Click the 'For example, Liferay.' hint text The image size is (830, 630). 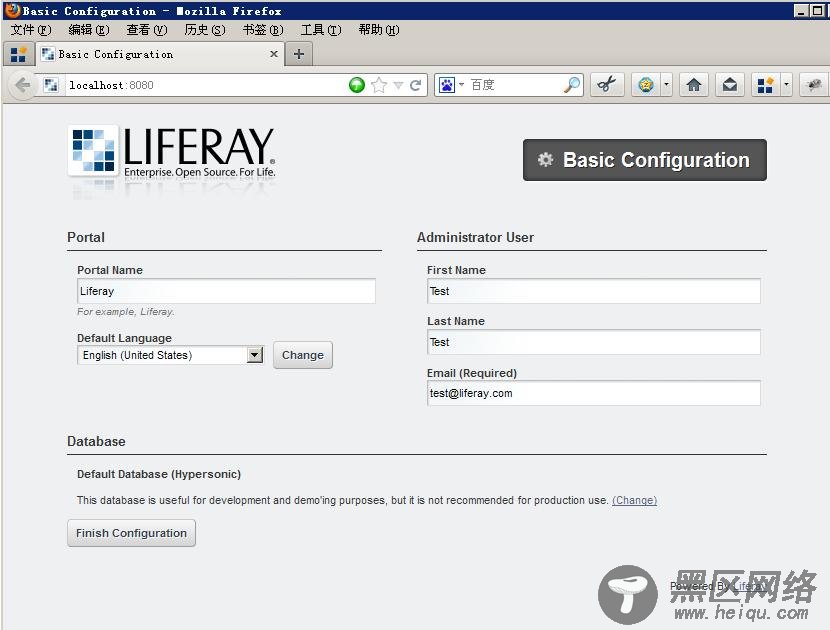click(125, 311)
